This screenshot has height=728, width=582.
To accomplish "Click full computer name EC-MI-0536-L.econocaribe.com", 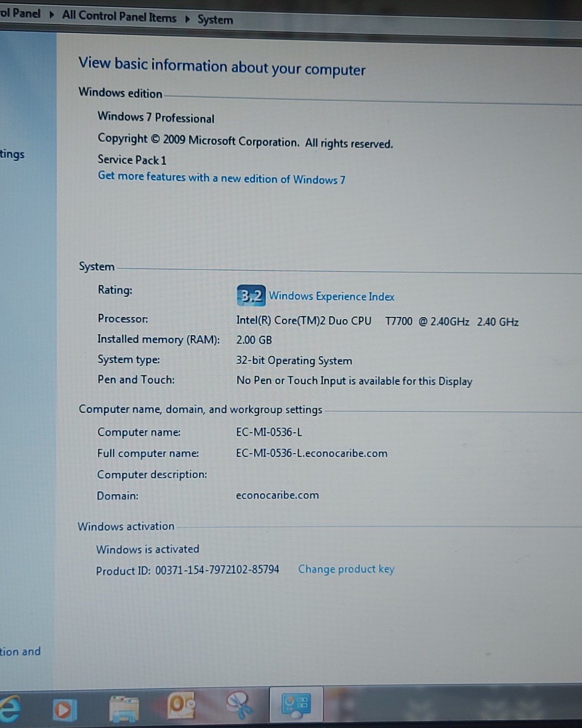I will click(312, 453).
